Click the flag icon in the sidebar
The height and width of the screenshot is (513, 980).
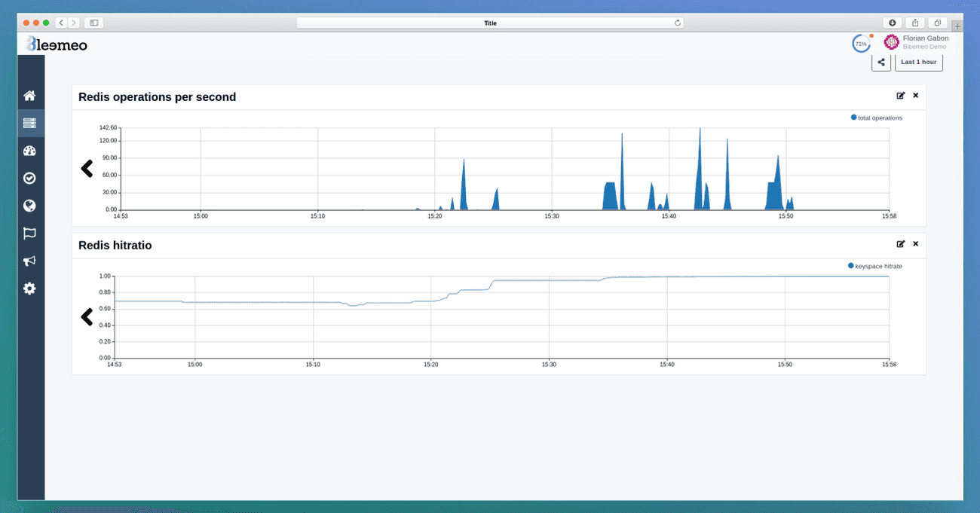tap(29, 233)
